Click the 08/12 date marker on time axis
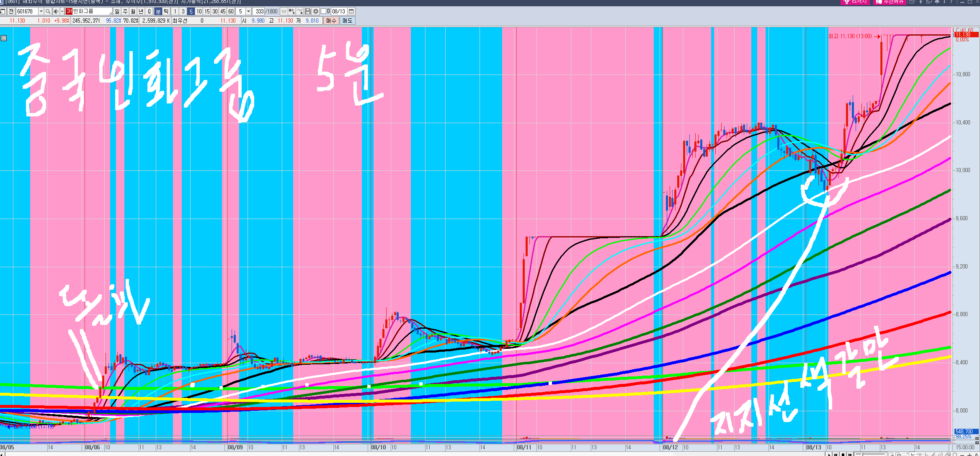This screenshot has width=980, height=456. [x=671, y=447]
